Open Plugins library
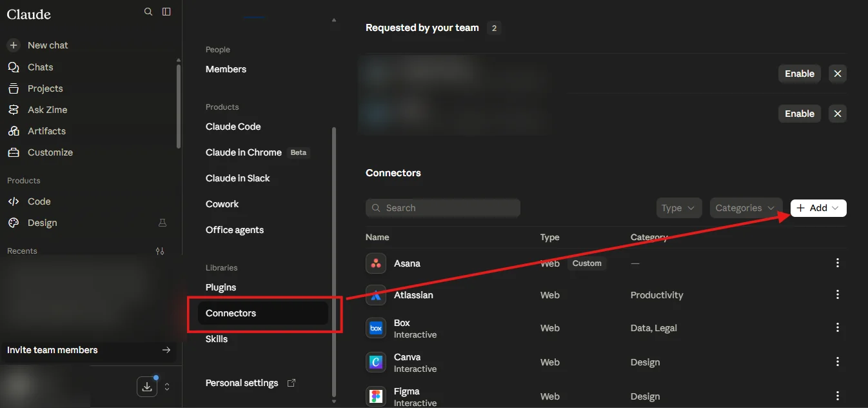 pos(221,287)
